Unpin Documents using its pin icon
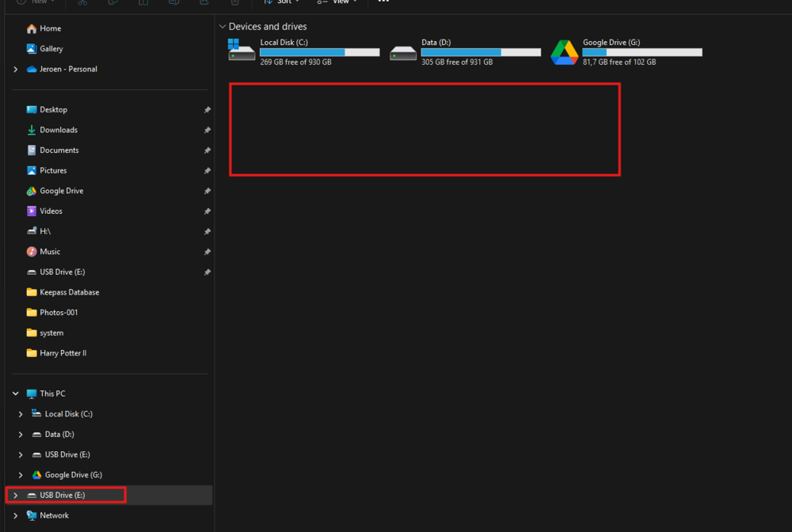Screen dimensions: 792x532 (x=207, y=150)
